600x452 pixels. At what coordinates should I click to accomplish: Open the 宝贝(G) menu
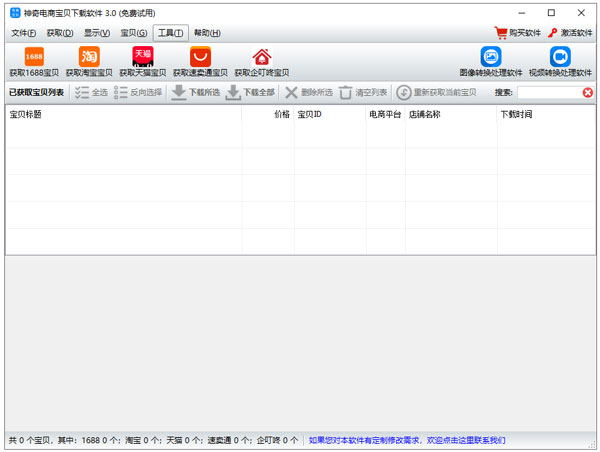(x=134, y=33)
